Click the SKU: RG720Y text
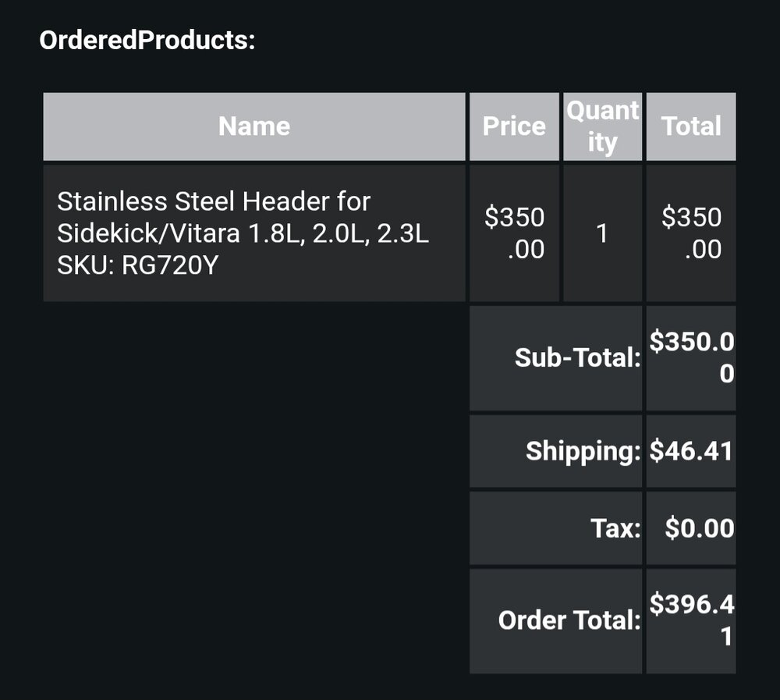Screen dimensions: 780x700 coord(138,265)
